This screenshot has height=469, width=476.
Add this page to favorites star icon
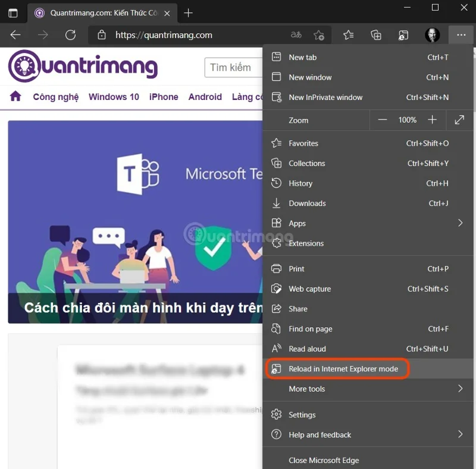point(319,35)
